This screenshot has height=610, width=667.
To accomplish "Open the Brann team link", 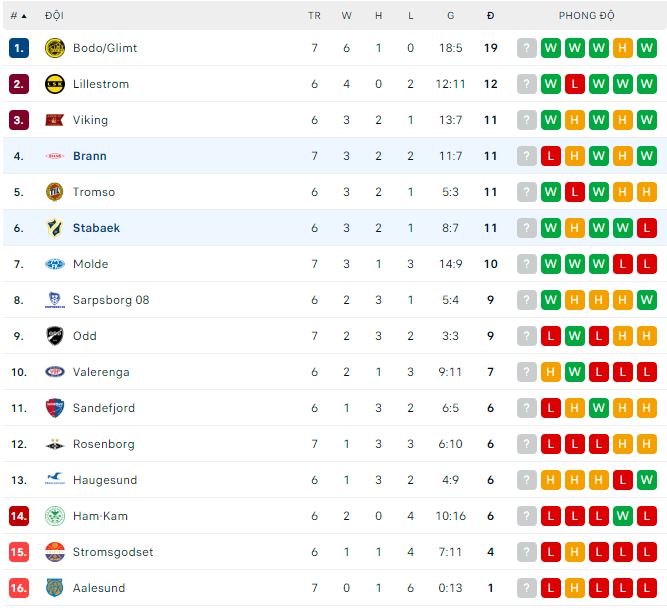I will click(89, 156).
